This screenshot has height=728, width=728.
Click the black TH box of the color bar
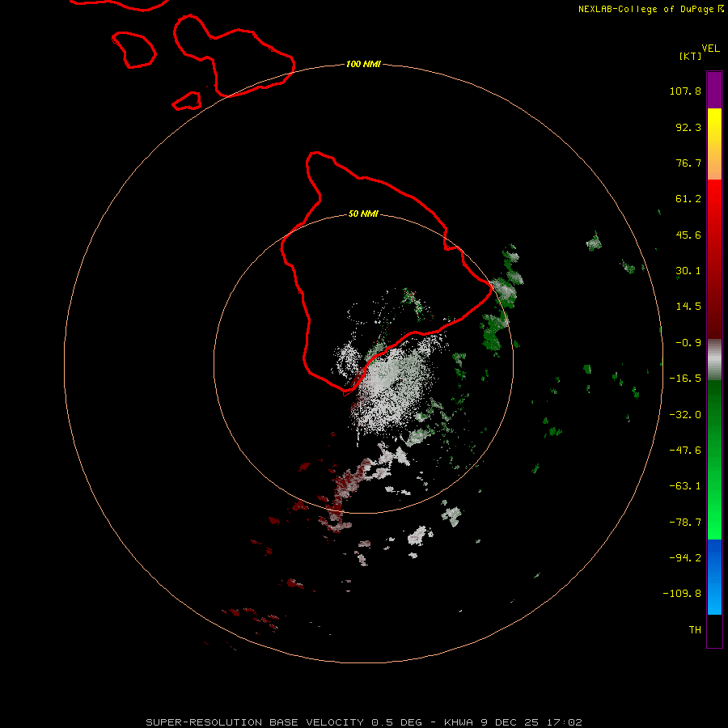[714, 630]
